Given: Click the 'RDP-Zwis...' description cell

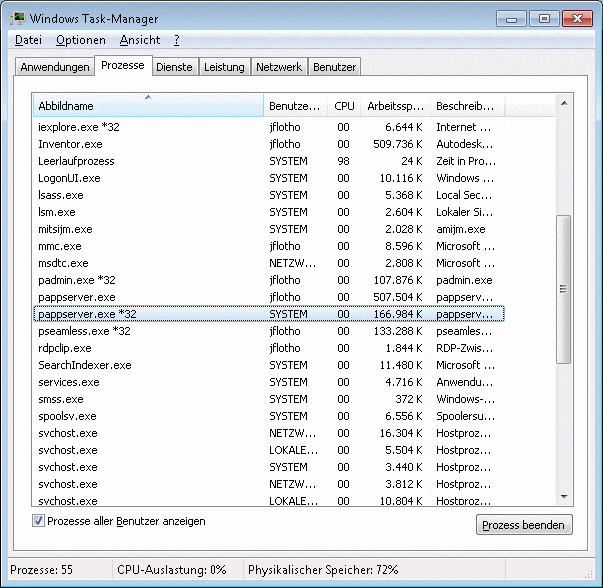Looking at the screenshot, I should coord(465,348).
